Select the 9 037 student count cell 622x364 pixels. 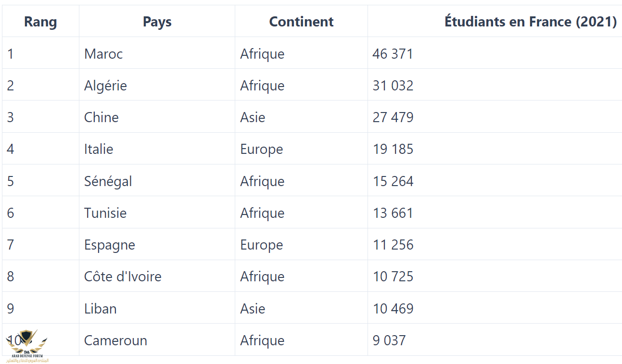coord(495,340)
